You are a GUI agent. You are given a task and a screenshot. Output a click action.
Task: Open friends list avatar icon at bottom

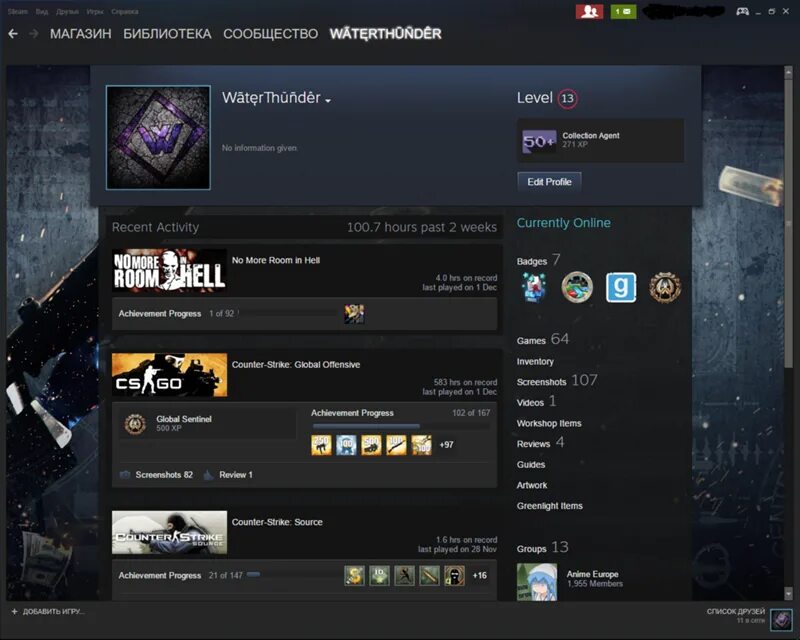pyautogui.click(x=781, y=620)
